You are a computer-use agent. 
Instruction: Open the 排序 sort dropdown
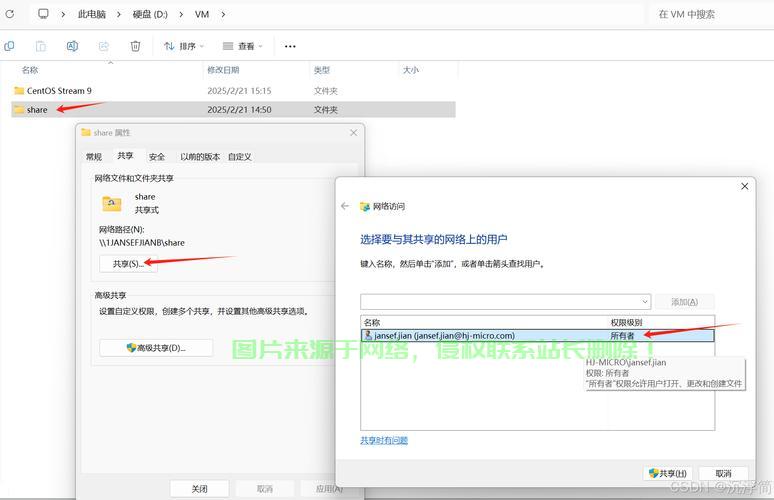point(184,46)
